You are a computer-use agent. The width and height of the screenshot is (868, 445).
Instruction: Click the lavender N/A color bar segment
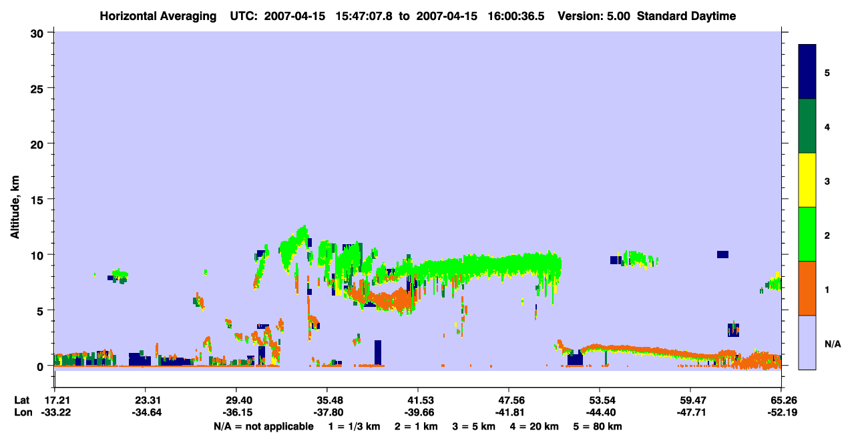coord(807,342)
